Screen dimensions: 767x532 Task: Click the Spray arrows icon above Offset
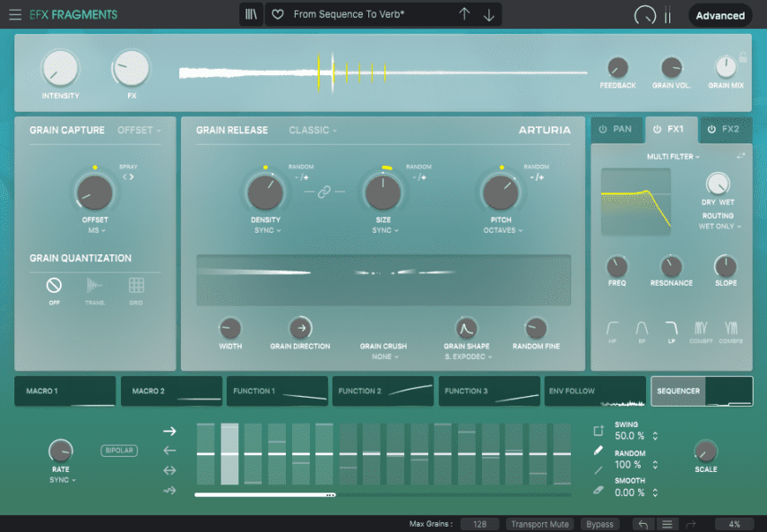(128, 176)
